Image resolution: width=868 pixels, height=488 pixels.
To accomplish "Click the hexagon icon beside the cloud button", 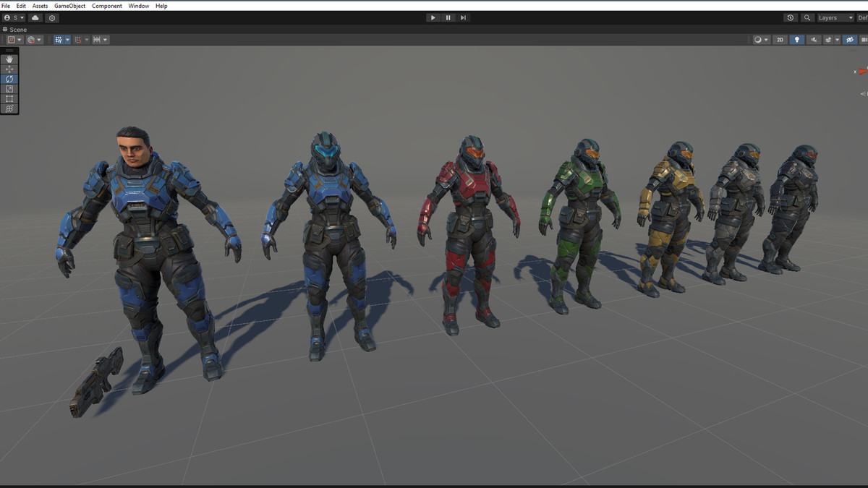I will click(52, 17).
